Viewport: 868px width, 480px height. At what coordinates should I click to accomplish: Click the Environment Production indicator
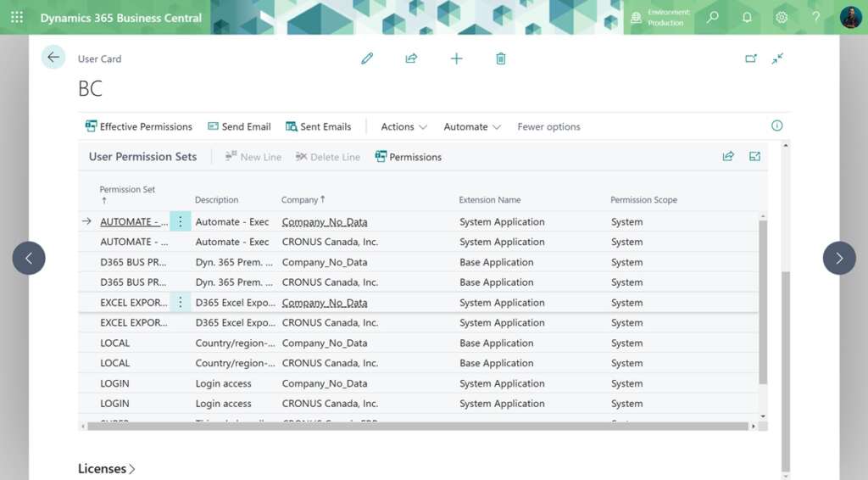pos(661,18)
